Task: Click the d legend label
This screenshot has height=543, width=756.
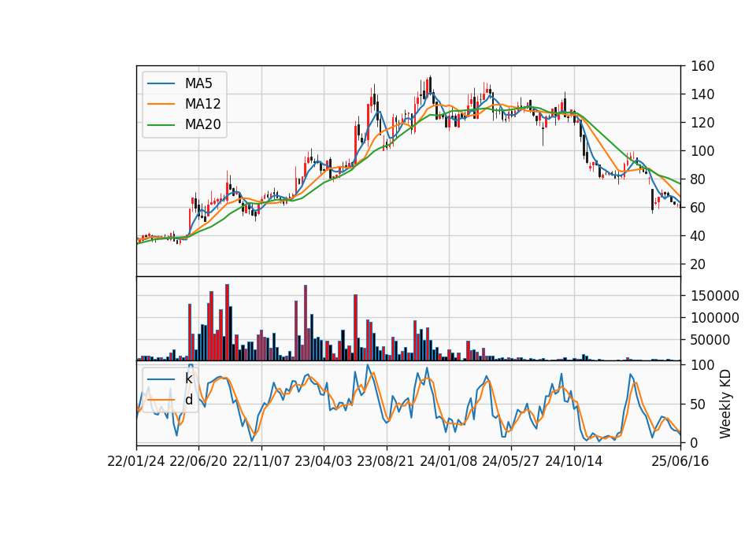Action: (188, 400)
